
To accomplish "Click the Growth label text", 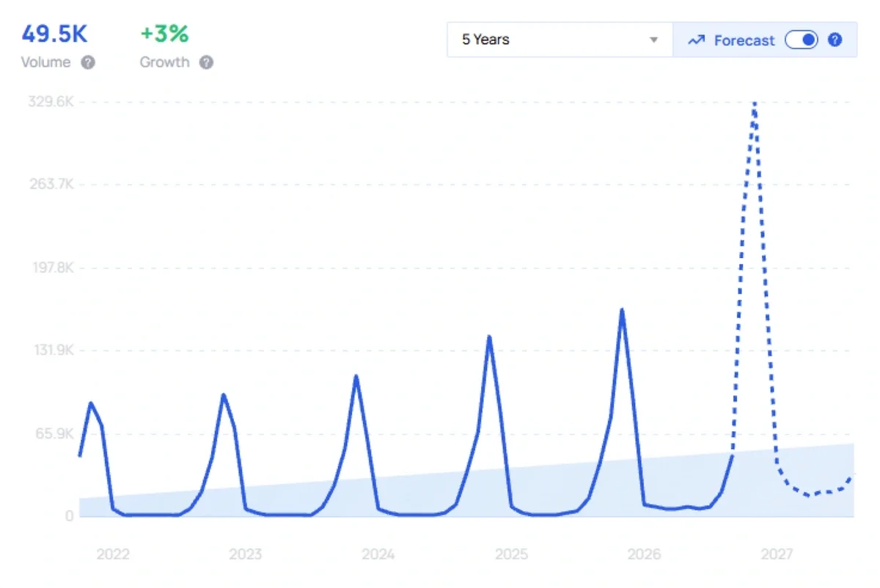I will [165, 62].
